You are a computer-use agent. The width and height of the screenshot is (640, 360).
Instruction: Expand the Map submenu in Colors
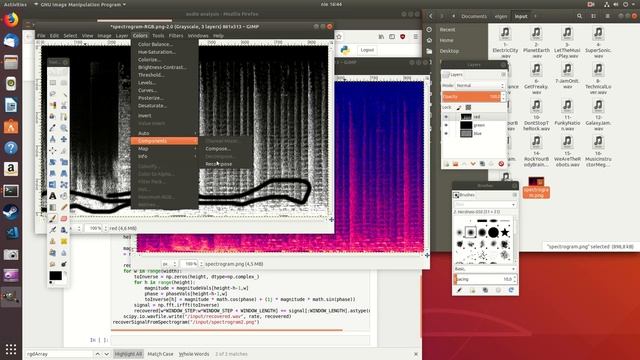164,149
